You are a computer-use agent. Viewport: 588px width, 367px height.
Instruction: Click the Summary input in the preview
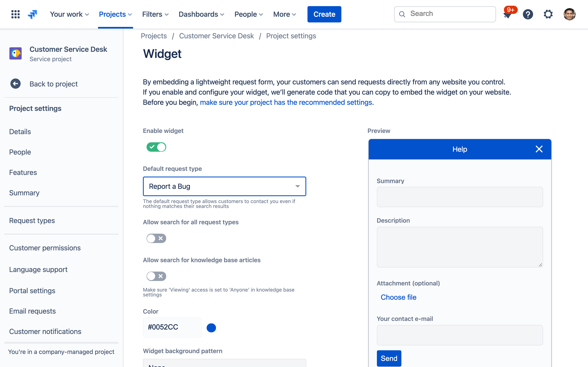coord(459,197)
